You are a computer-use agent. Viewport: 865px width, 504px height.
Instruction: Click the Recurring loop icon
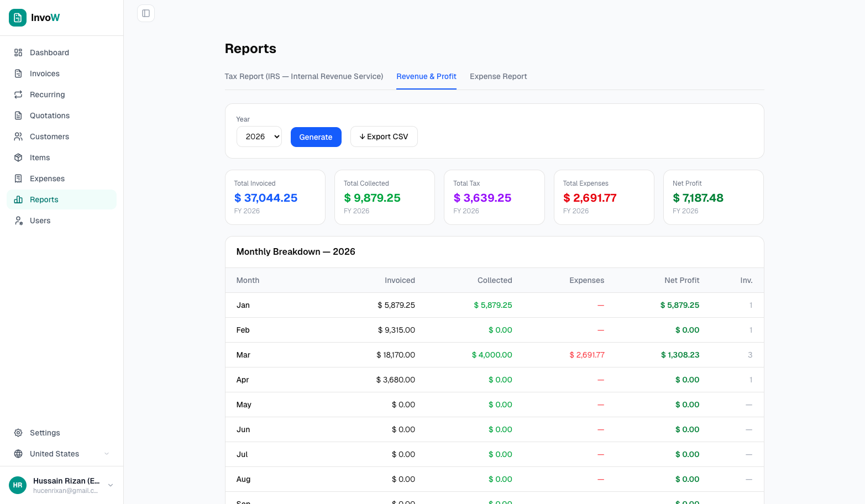pos(18,95)
